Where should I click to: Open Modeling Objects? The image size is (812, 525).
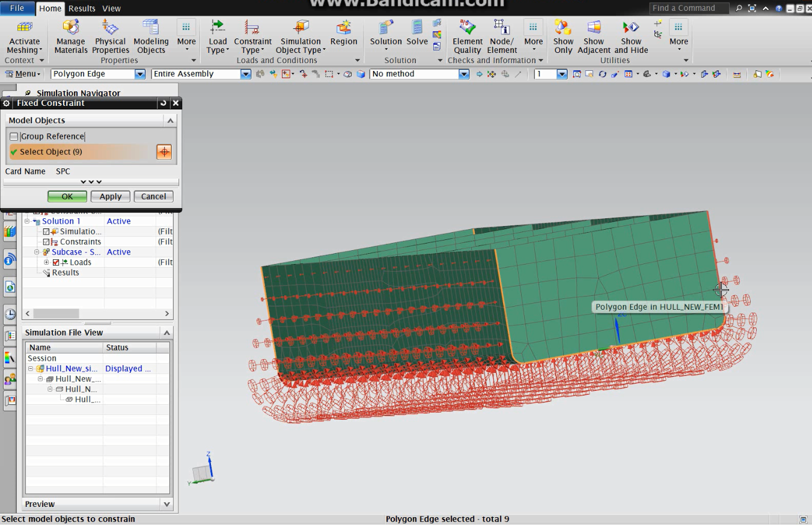coord(151,37)
